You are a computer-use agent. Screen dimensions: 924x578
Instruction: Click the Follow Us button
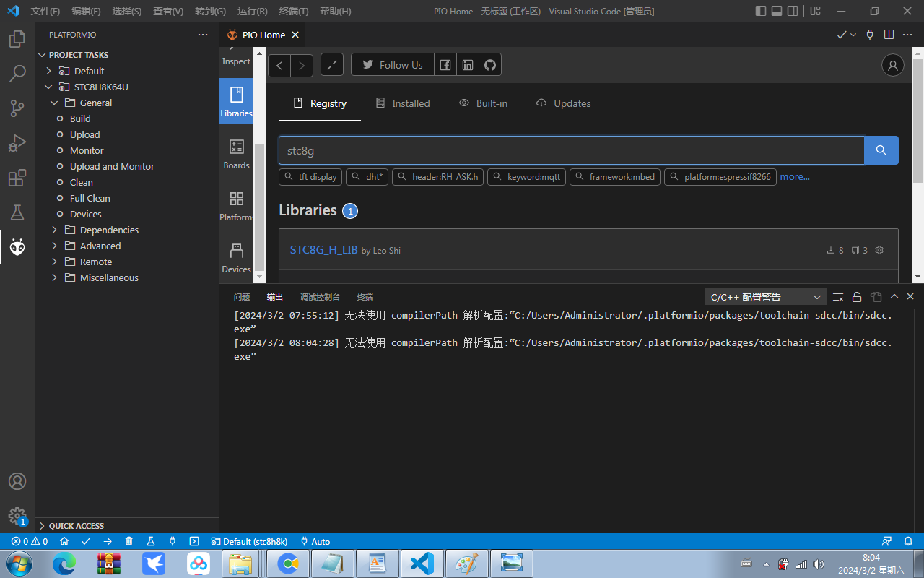[x=393, y=65]
